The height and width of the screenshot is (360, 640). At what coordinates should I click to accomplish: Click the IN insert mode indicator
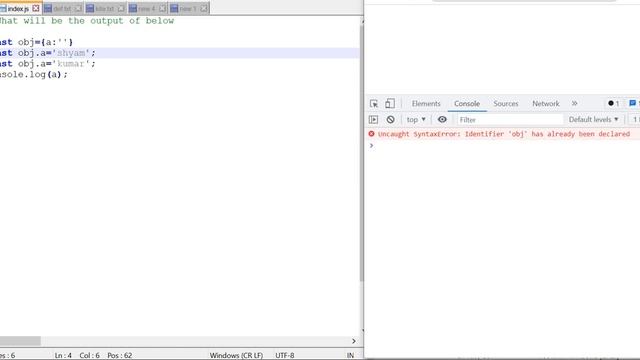point(350,356)
